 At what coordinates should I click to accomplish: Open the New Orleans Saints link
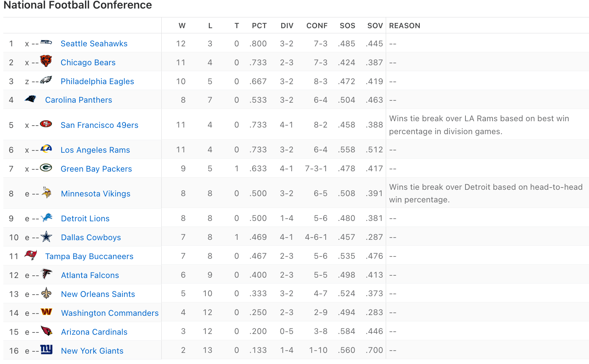coord(98,294)
